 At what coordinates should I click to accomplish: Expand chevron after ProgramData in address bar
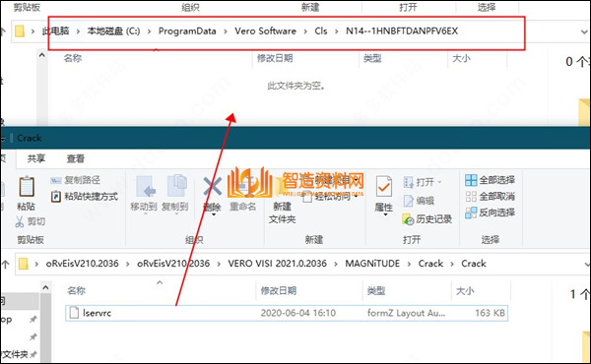(x=226, y=31)
